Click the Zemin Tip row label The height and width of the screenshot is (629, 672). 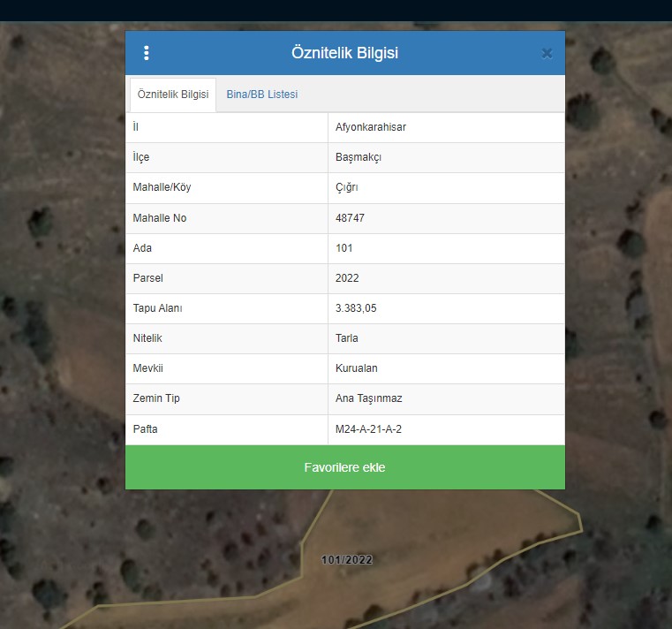pos(156,398)
